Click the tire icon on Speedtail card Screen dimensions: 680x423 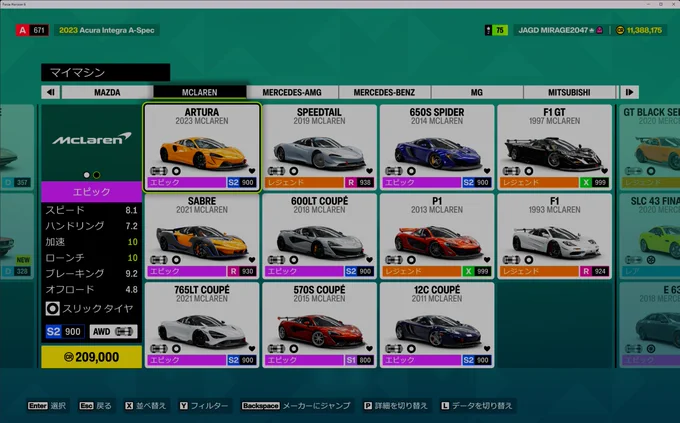pos(294,171)
